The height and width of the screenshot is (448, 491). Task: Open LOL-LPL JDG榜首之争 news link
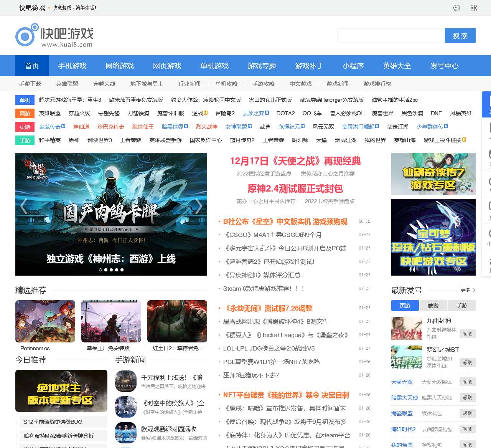pos(269,349)
